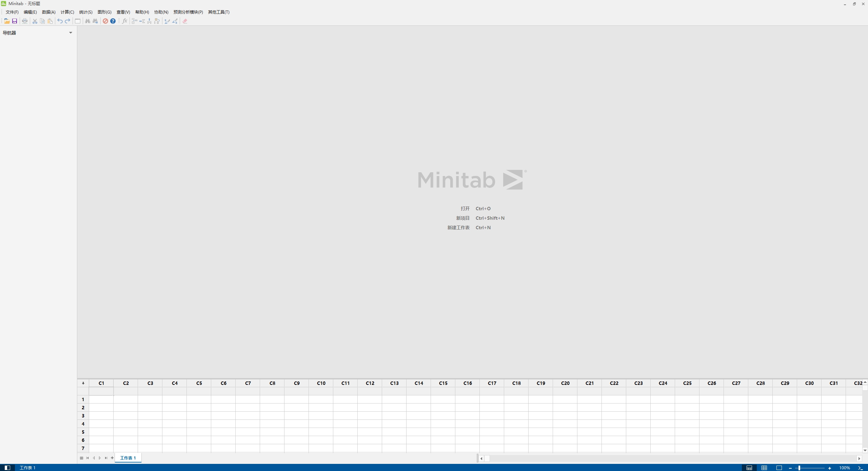Open the command line pane icon

(861, 468)
